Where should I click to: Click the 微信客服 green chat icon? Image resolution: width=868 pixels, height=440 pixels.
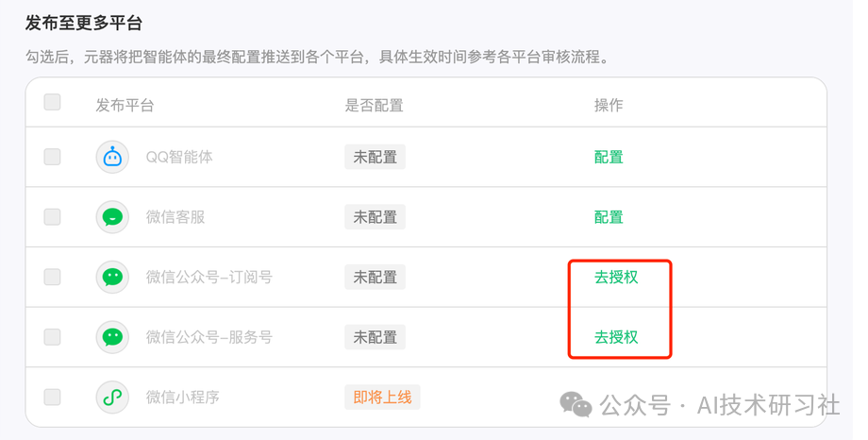(113, 217)
